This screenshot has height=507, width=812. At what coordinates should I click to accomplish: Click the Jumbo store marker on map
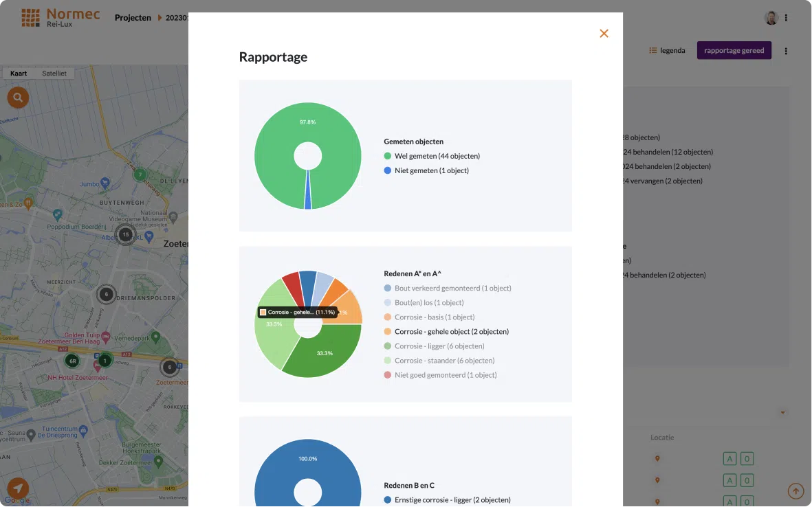[105, 182]
